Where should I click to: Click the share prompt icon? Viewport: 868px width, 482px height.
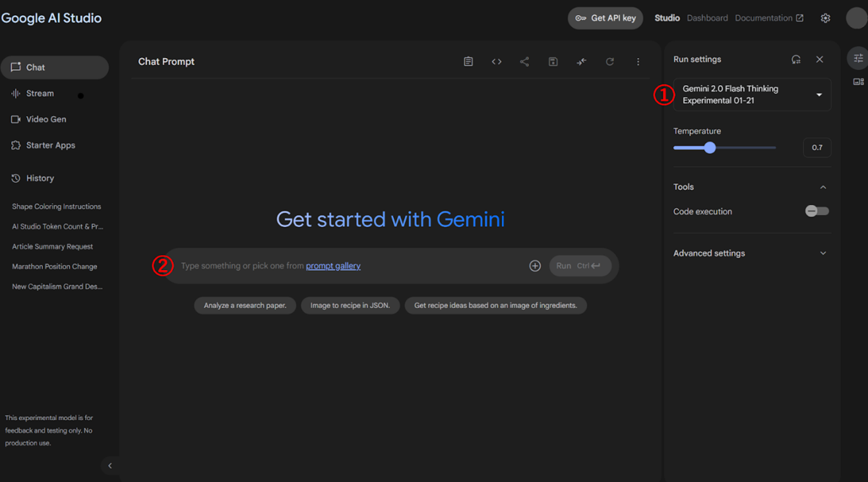pos(524,62)
